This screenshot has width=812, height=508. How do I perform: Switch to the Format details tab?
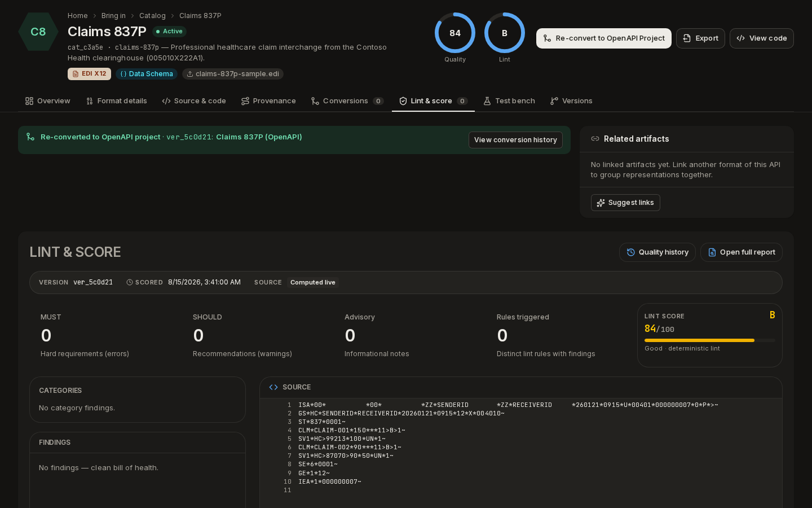click(117, 101)
